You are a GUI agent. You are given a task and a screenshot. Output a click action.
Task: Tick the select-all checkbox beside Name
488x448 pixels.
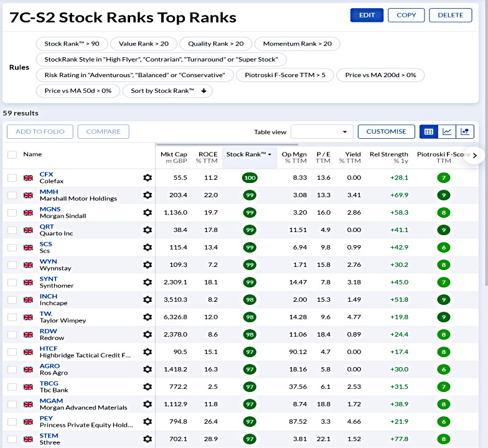12,154
